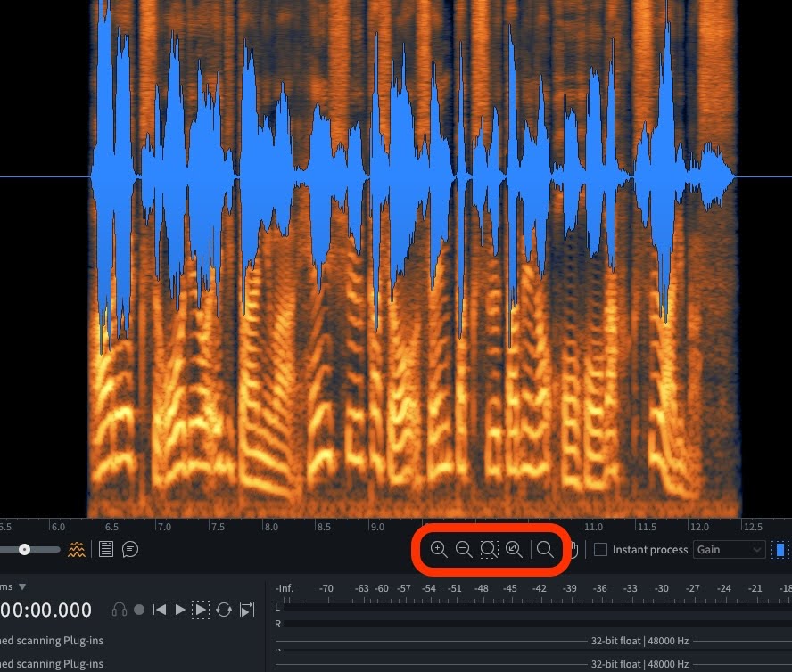Click the zoom out magnifier icon
Image resolution: width=792 pixels, height=672 pixels.
click(x=463, y=550)
